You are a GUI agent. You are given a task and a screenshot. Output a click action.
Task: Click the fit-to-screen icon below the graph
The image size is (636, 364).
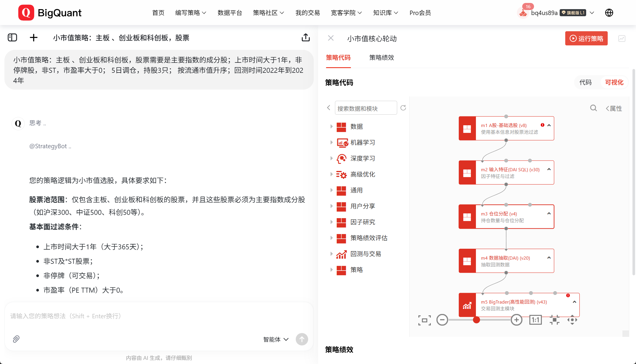click(x=424, y=320)
